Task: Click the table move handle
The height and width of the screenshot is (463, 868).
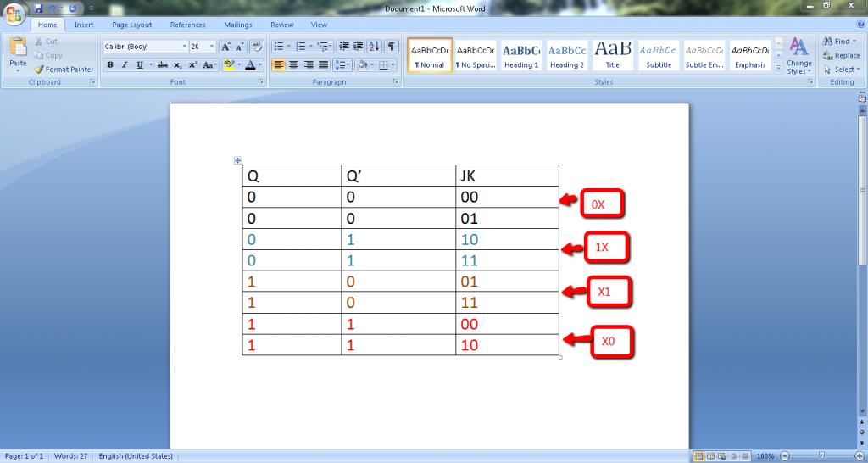Action: point(237,161)
